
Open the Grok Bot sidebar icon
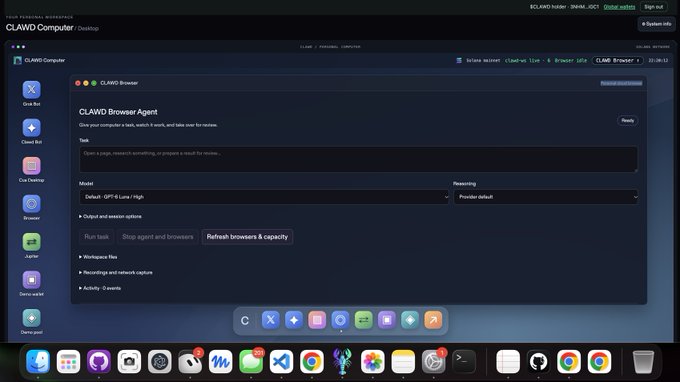31,90
